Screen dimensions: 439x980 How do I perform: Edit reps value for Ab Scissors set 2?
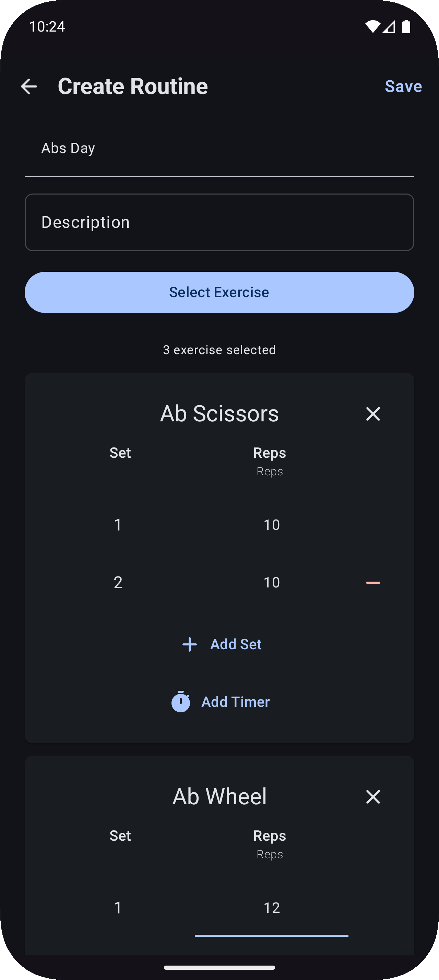click(x=271, y=582)
